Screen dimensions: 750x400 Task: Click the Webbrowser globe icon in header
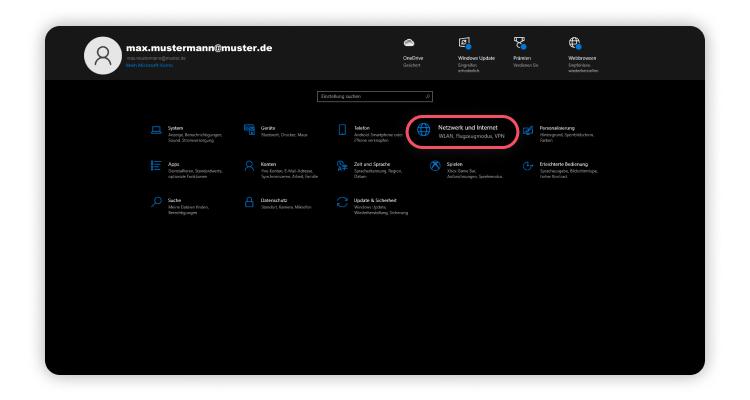tap(575, 43)
